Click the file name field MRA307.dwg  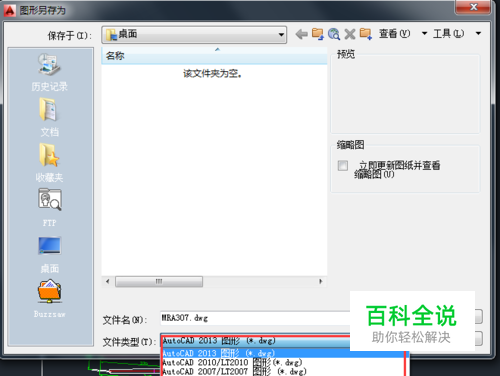click(255, 318)
